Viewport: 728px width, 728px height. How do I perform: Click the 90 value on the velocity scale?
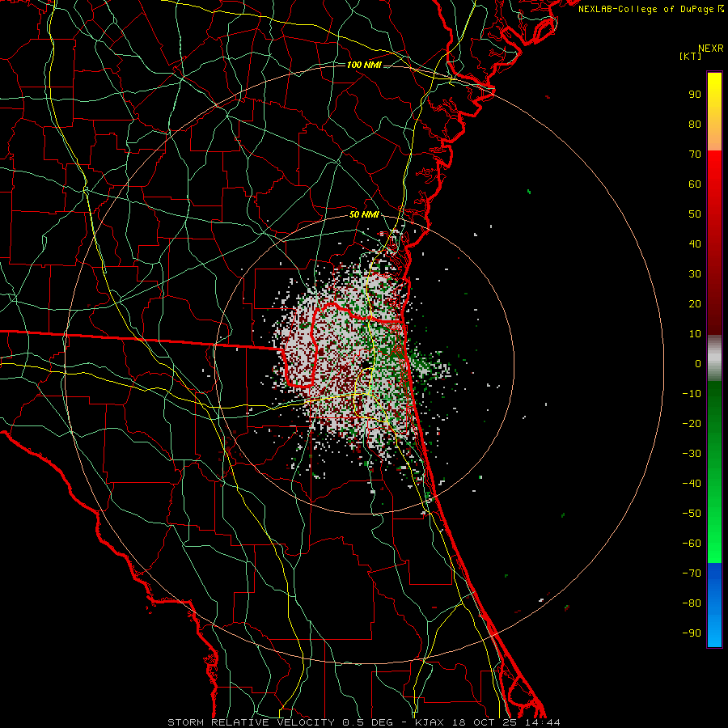point(695,95)
